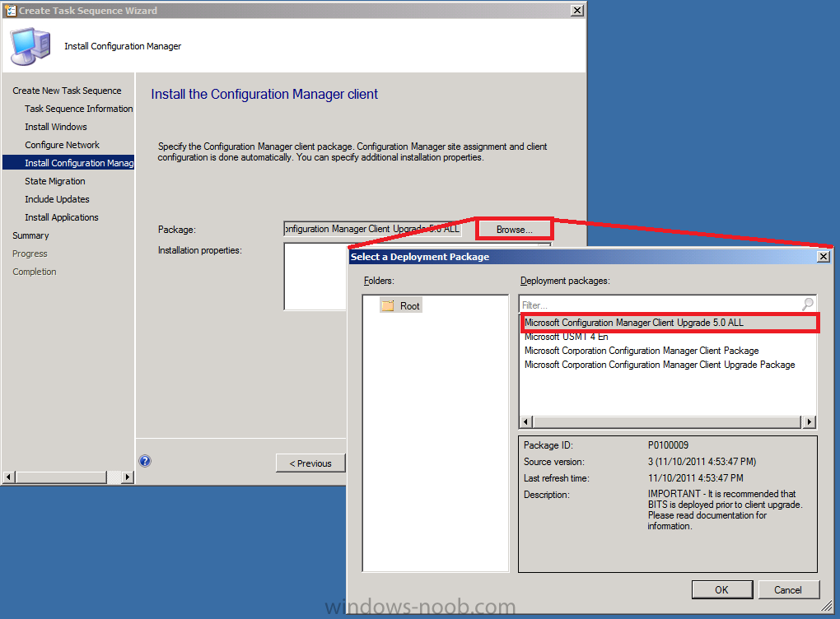Select the Install Applications step
Screen dimensions: 840x619
[62, 217]
